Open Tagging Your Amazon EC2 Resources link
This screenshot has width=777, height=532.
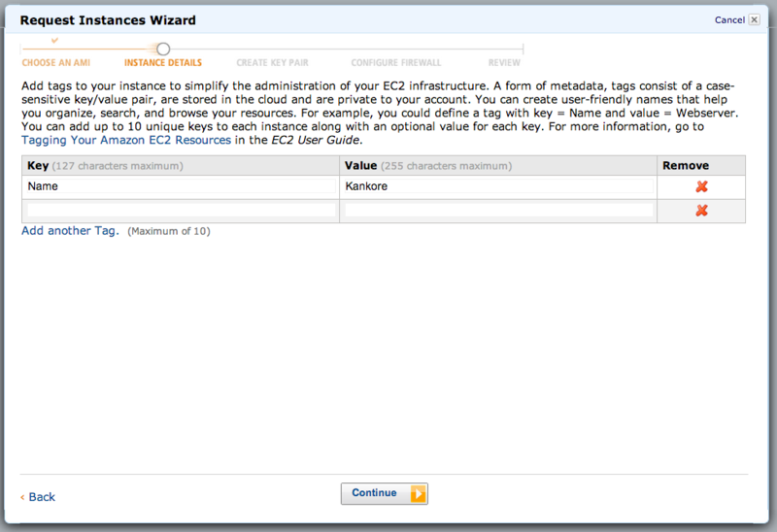126,140
